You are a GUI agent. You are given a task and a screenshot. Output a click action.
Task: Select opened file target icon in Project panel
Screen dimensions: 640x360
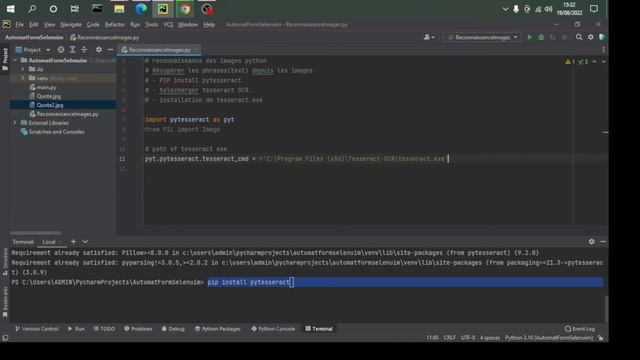[x=61, y=50]
